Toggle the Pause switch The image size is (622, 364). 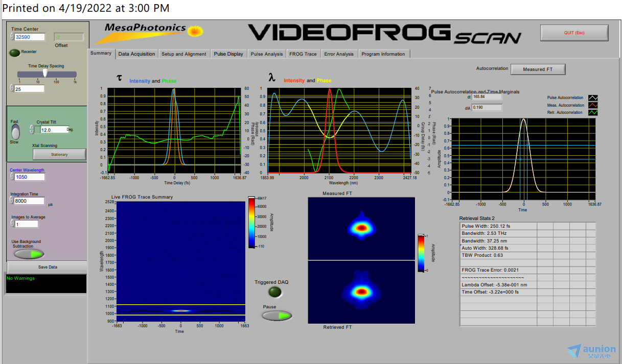(277, 316)
